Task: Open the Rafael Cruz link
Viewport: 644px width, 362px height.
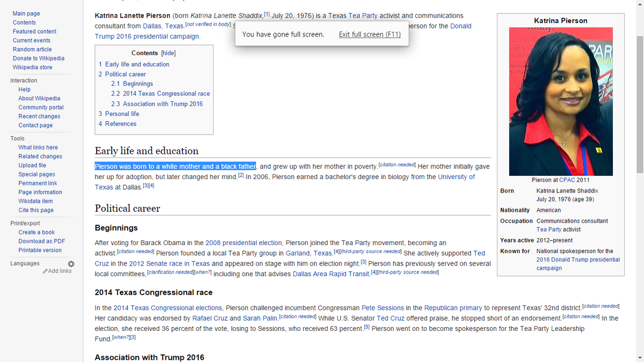Action: 210,318
